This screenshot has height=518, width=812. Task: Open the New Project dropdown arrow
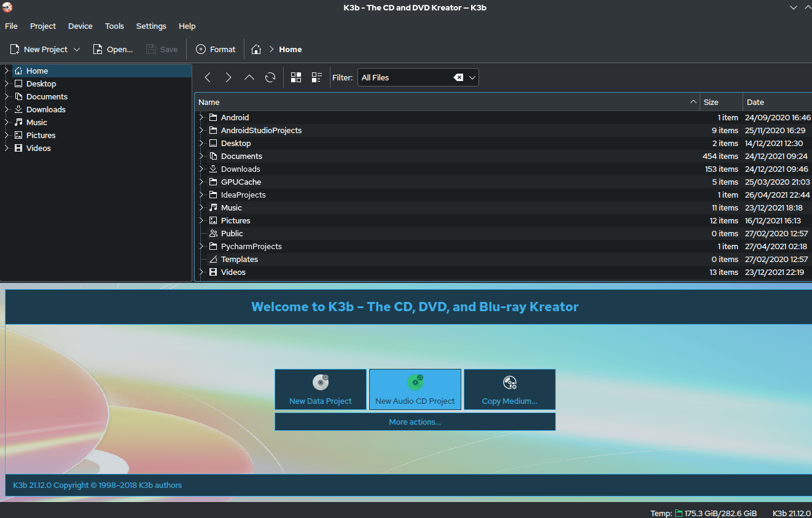[77, 49]
